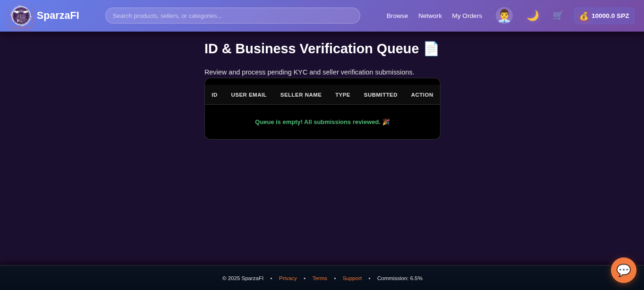Click the search products input field
This screenshot has width=644, height=290.
[x=232, y=16]
